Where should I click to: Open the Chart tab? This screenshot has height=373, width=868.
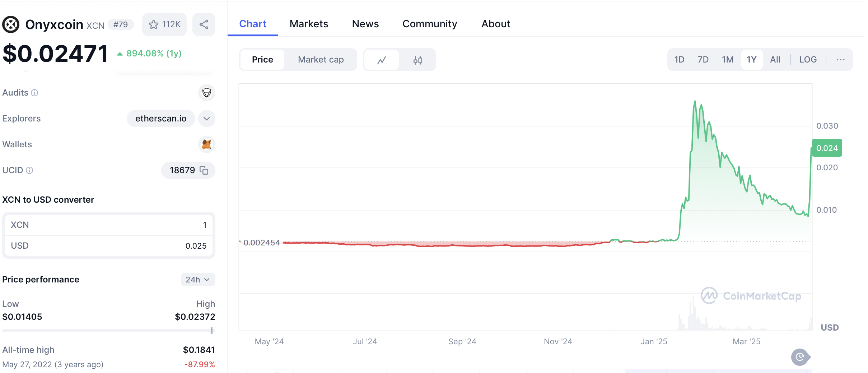pyautogui.click(x=253, y=24)
